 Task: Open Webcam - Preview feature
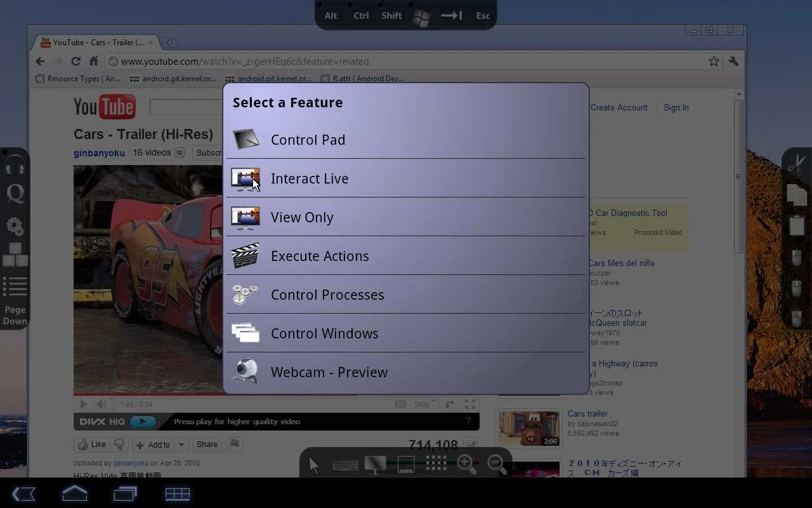coord(406,372)
